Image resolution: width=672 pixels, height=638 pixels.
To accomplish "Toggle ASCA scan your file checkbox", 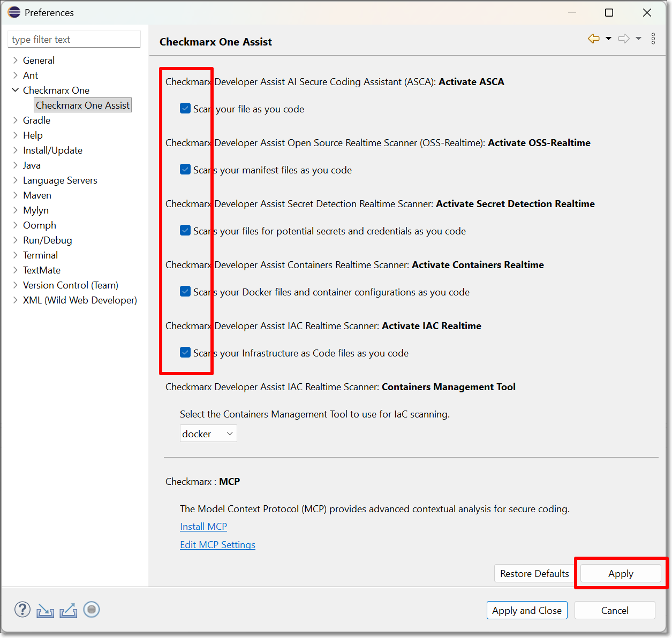I will pyautogui.click(x=185, y=109).
